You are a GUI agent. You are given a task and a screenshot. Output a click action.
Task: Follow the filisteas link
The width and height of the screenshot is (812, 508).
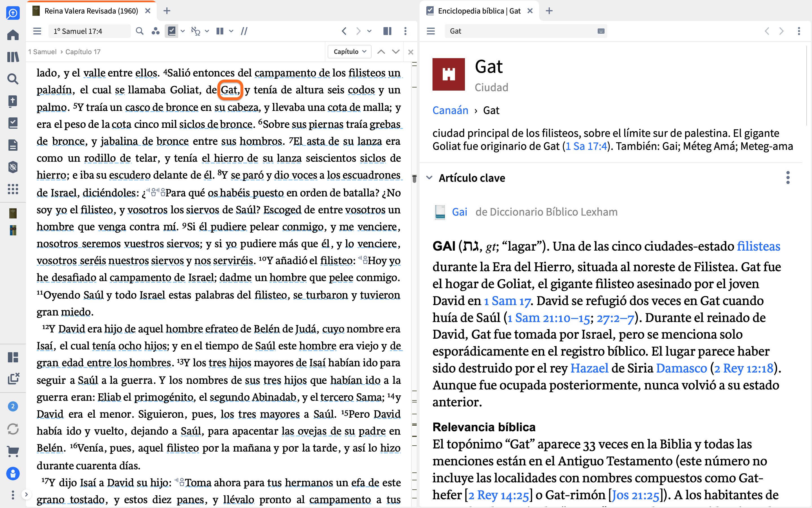coord(759,246)
